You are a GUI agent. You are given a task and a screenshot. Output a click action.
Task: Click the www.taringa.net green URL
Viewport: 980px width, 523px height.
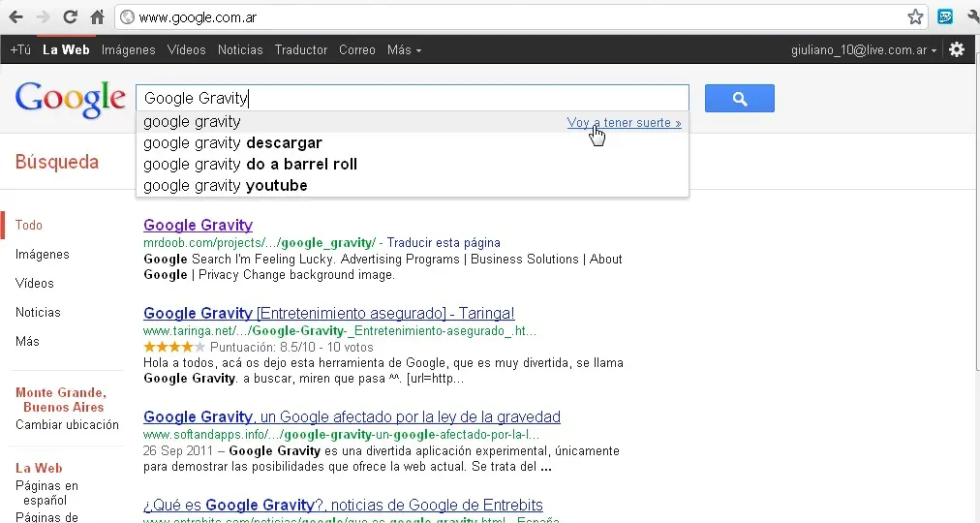[x=339, y=331]
